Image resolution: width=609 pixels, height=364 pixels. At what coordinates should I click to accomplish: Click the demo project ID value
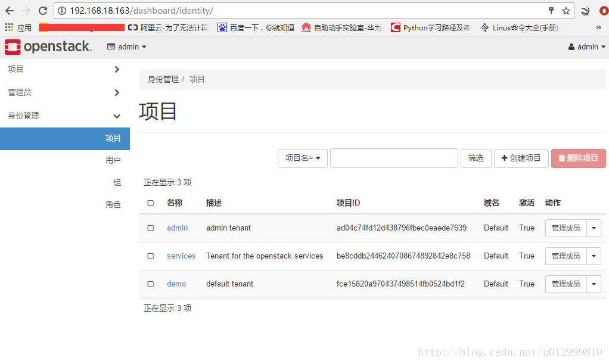[400, 284]
